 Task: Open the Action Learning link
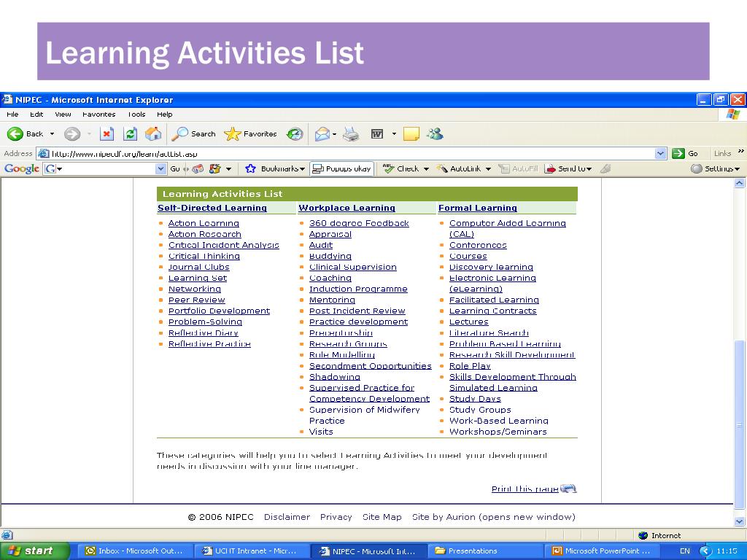(204, 223)
